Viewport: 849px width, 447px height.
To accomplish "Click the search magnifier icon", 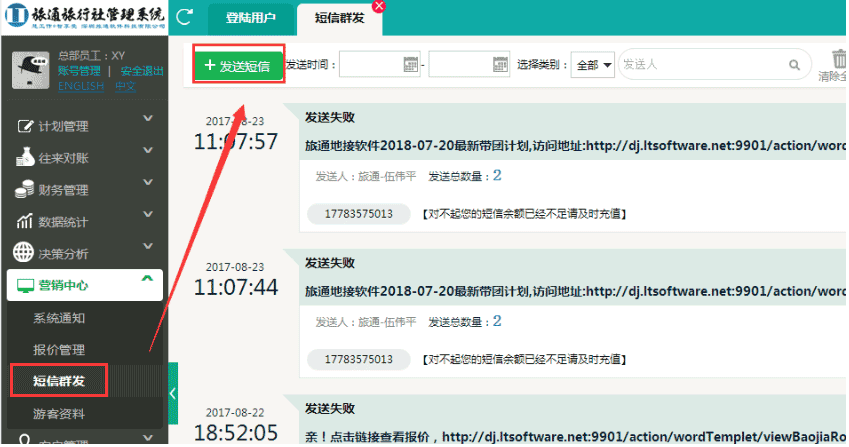I will [794, 65].
